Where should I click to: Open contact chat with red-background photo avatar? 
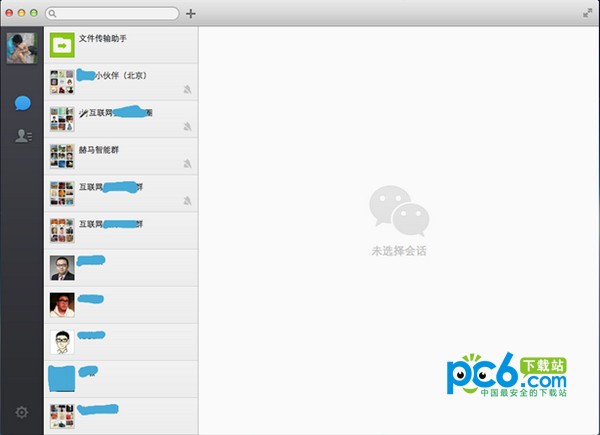tap(121, 305)
